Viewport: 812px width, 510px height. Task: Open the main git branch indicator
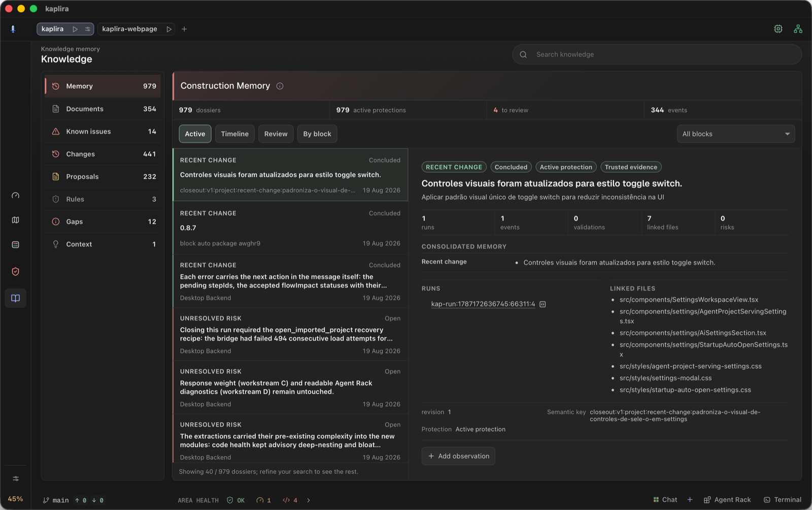pyautogui.click(x=56, y=500)
